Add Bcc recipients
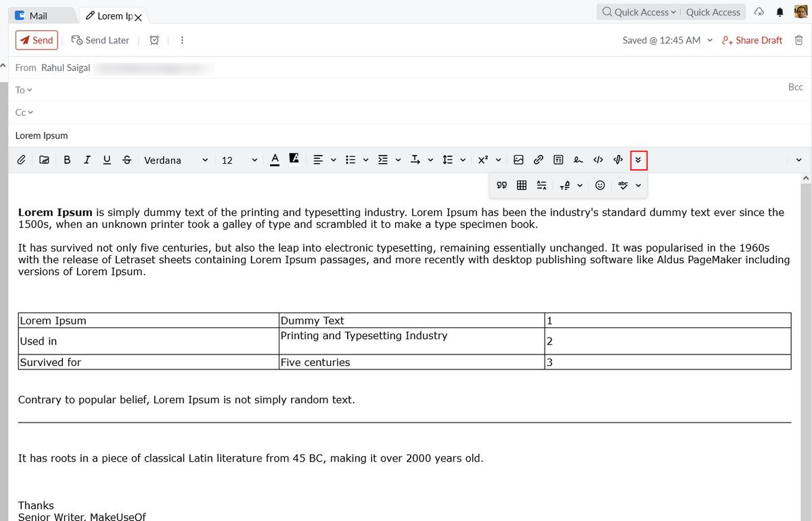Viewport: 812px width, 521px height. (795, 87)
